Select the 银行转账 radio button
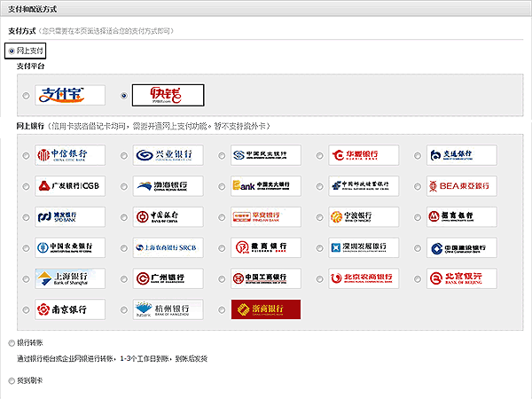This screenshot has width=532, height=399. [12, 343]
